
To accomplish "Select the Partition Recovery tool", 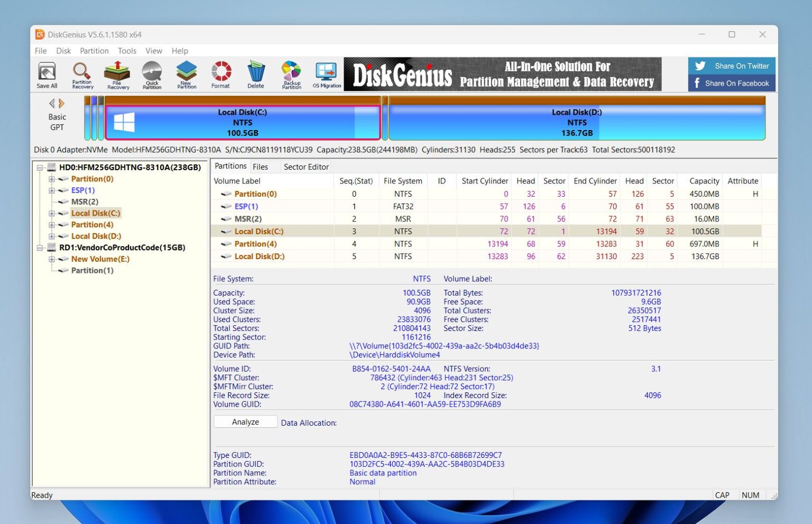I will [82, 74].
